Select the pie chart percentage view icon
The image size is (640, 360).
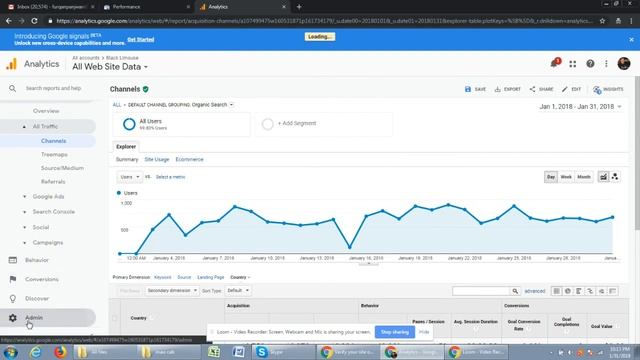pos(568,291)
